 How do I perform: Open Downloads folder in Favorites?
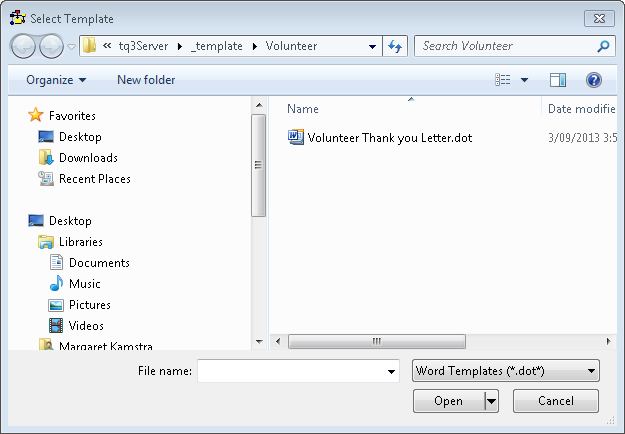tap(88, 158)
